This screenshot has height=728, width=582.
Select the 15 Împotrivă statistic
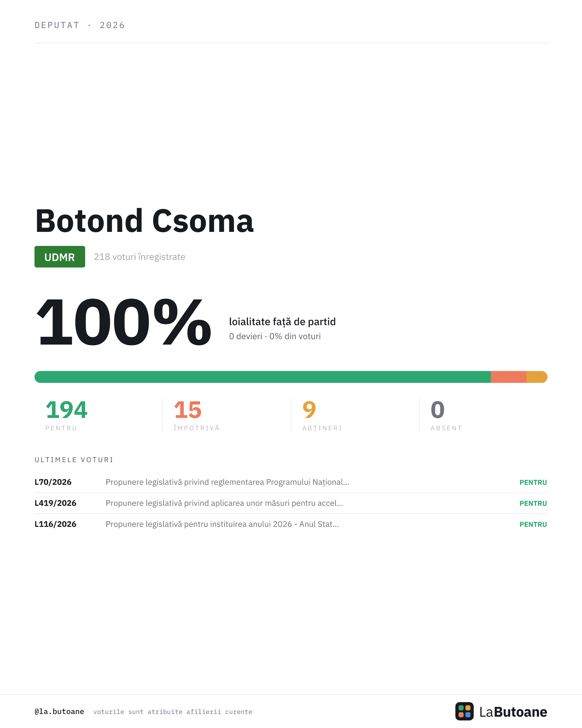click(196, 415)
